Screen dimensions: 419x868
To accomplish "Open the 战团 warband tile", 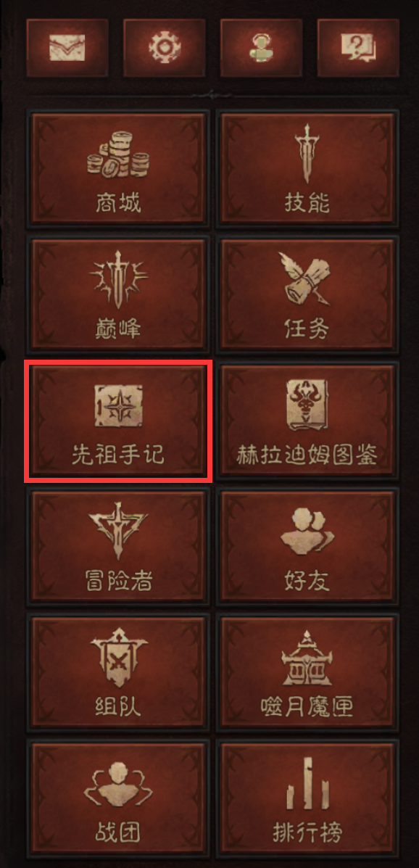I will pyautogui.click(x=118, y=798).
